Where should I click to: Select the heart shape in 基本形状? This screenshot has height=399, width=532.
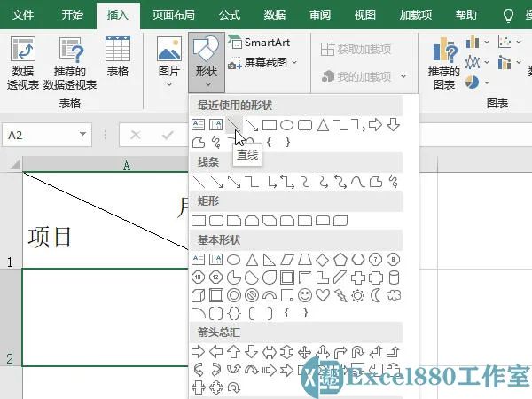[323, 295]
